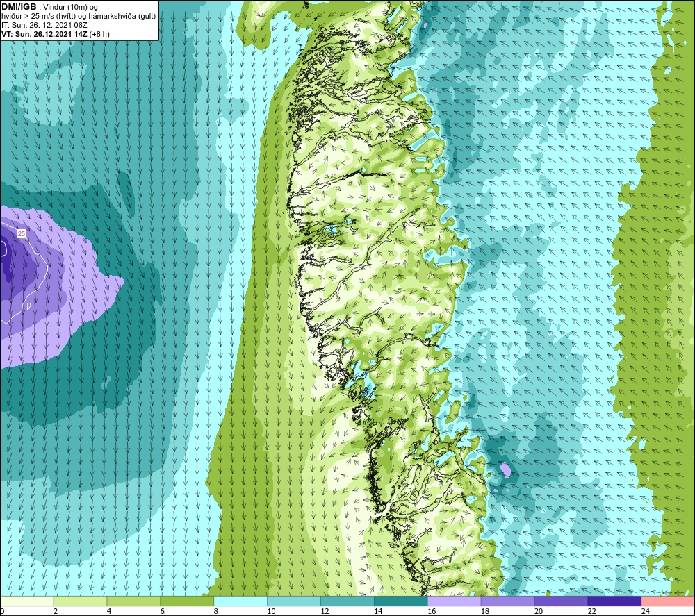Click the pink legend swatch above 24 m/s
Image resolution: width=695 pixels, height=616 pixels.
click(668, 601)
